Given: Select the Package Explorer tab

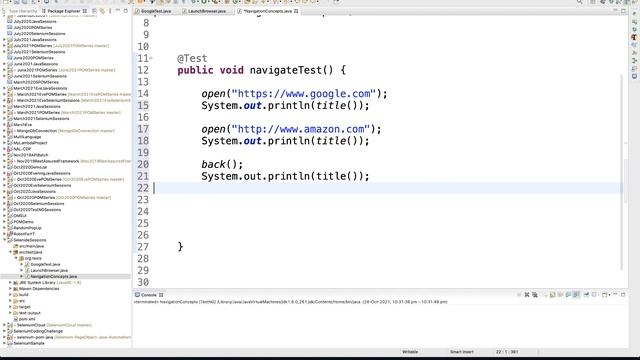Looking at the screenshot, I should (x=64, y=11).
